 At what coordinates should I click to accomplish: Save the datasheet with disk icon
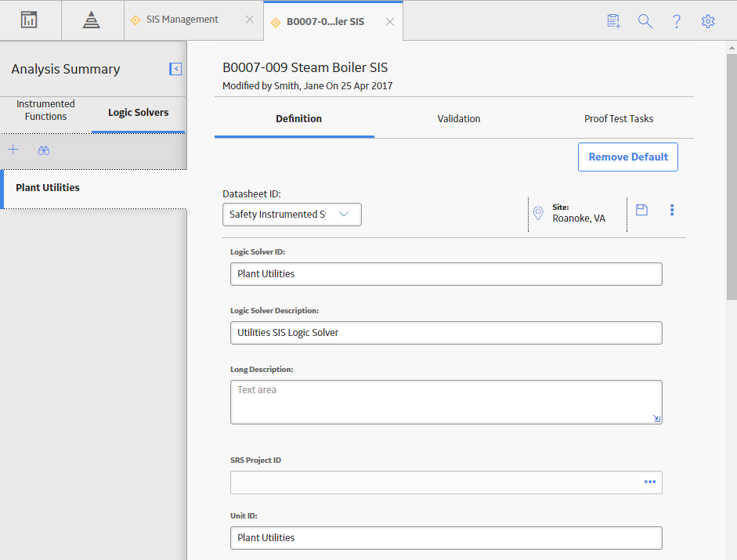(641, 210)
